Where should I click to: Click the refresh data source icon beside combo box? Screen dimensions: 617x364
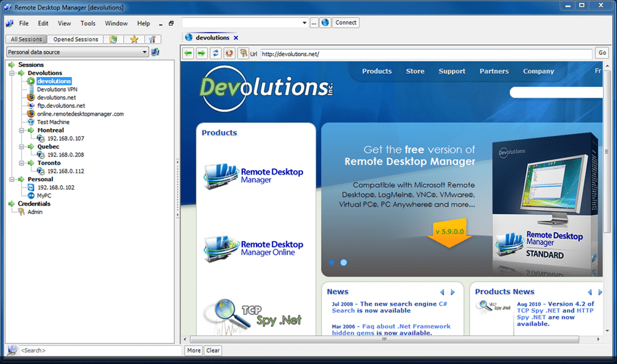tap(155, 51)
